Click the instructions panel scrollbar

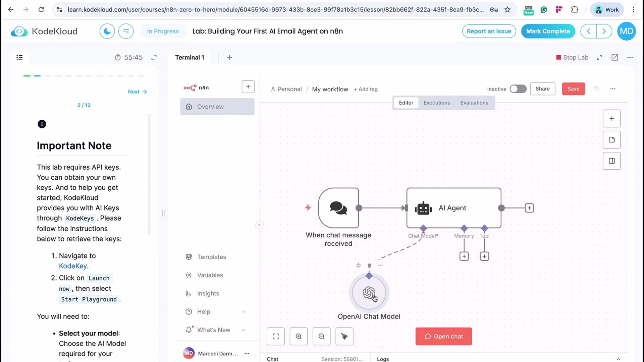tap(149, 174)
